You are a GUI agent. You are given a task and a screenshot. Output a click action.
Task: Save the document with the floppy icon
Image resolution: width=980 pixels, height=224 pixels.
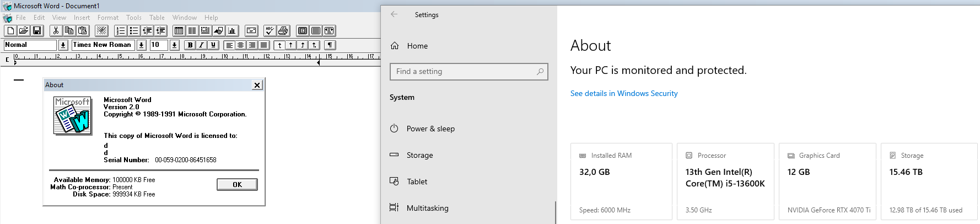(37, 31)
